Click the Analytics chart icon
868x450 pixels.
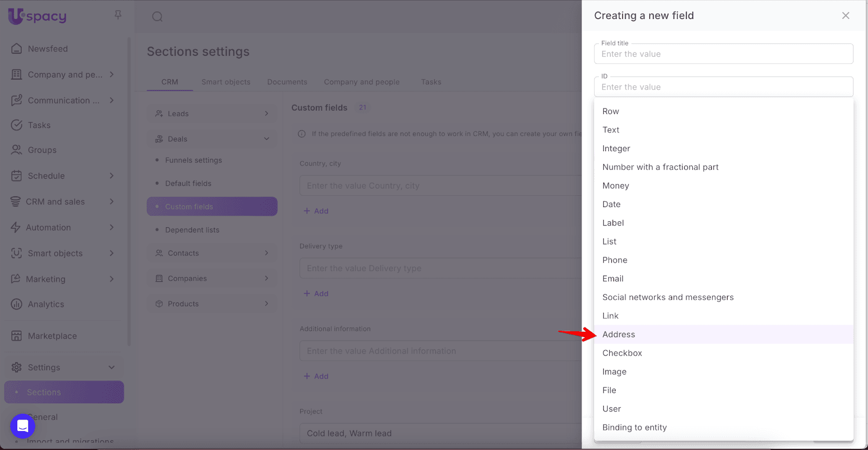click(x=17, y=304)
